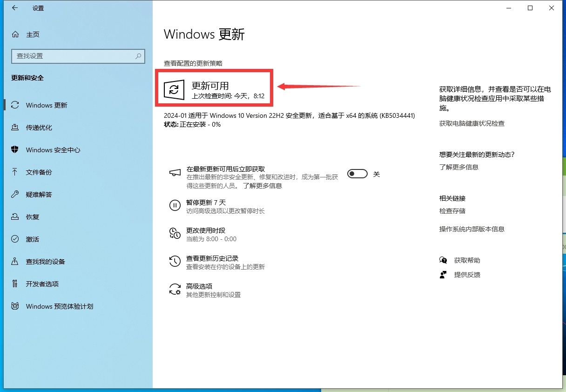566x392 pixels.
Task: Click the pause icon for 暂停更新 7 天
Action: (175, 205)
